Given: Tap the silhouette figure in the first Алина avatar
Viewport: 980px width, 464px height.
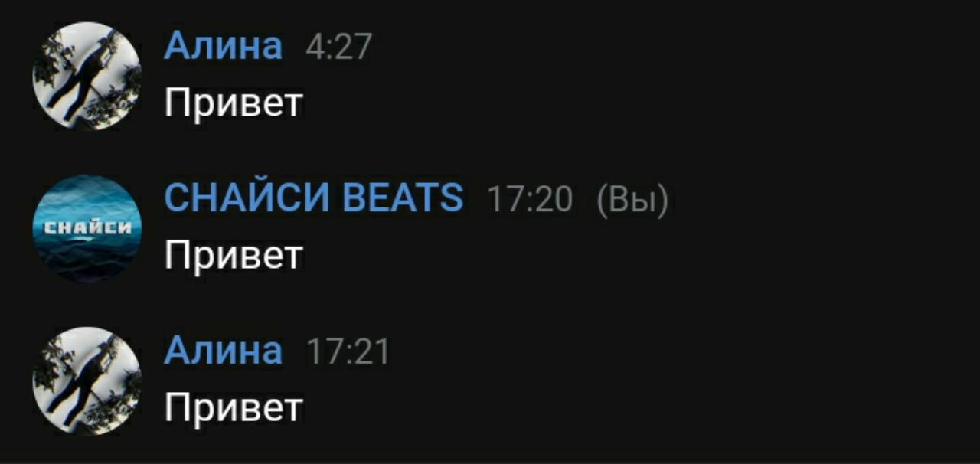Looking at the screenshot, I should pos(83,73).
